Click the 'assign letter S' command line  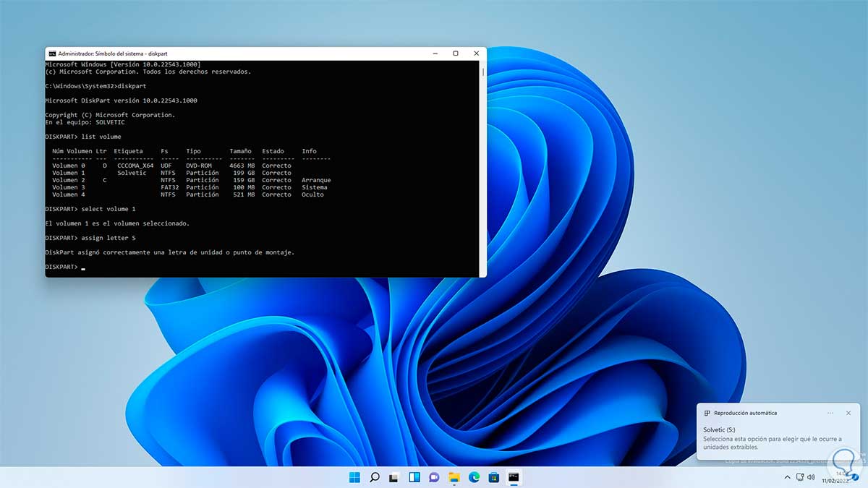click(90, 238)
